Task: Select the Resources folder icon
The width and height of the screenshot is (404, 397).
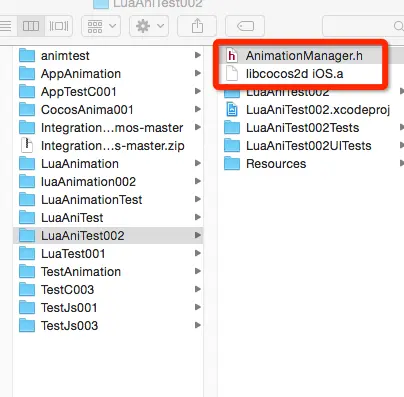Action: [x=232, y=163]
